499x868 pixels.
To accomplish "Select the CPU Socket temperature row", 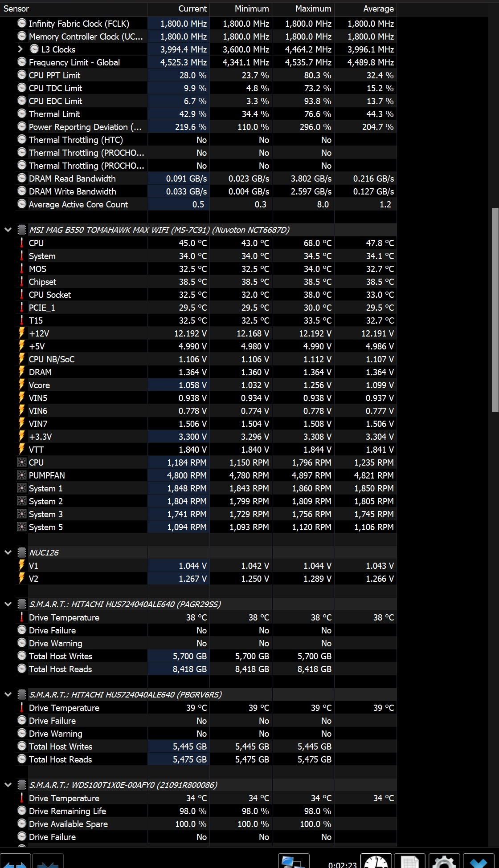I will coord(198,295).
